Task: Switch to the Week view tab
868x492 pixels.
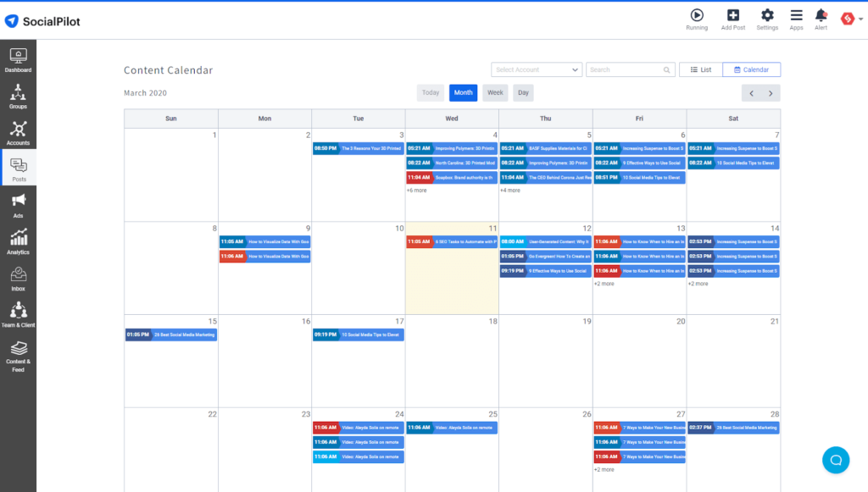Action: tap(495, 93)
